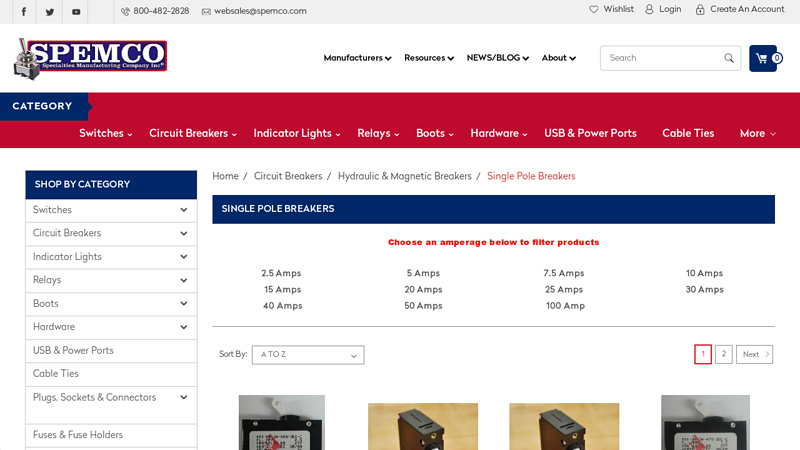Open the Twitter social icon
The width and height of the screenshot is (800, 450).
49,12
